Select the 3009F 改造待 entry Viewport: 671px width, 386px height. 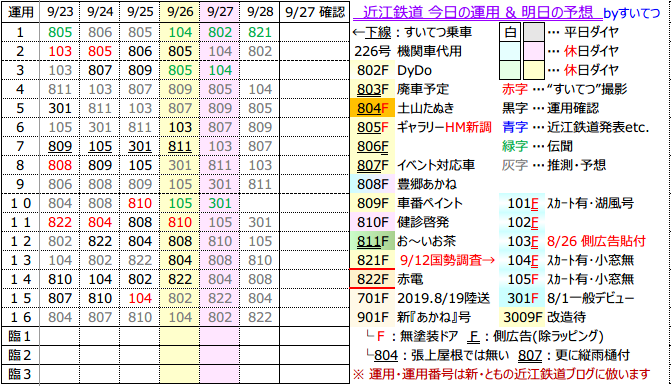[544, 317]
